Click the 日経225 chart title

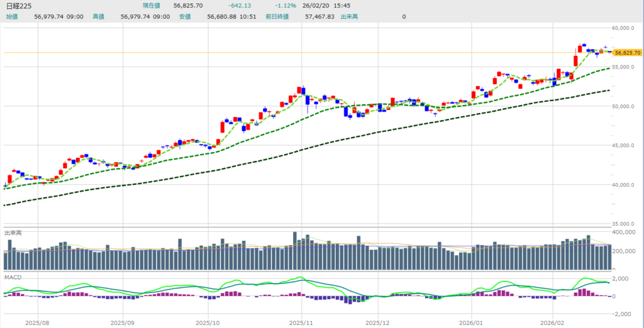[17, 6]
